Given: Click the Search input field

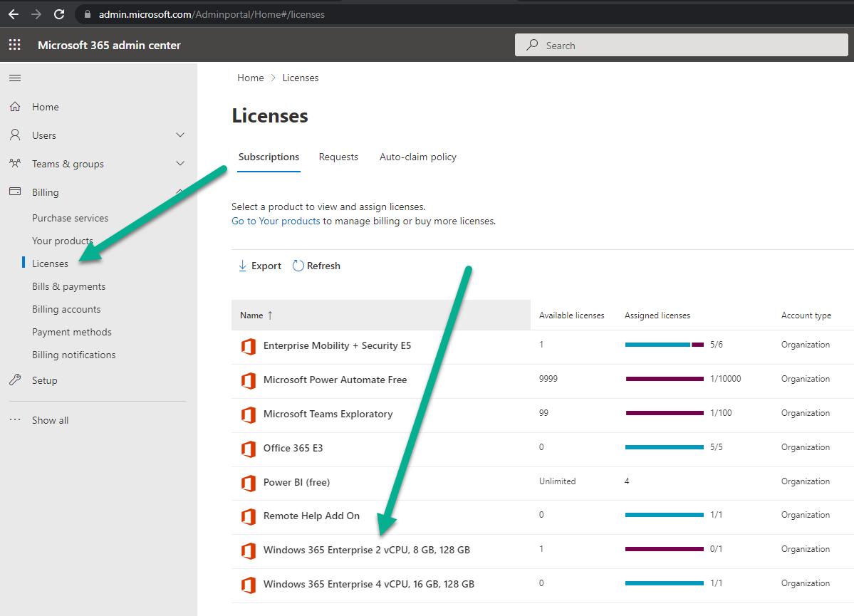Looking at the screenshot, I should (682, 45).
